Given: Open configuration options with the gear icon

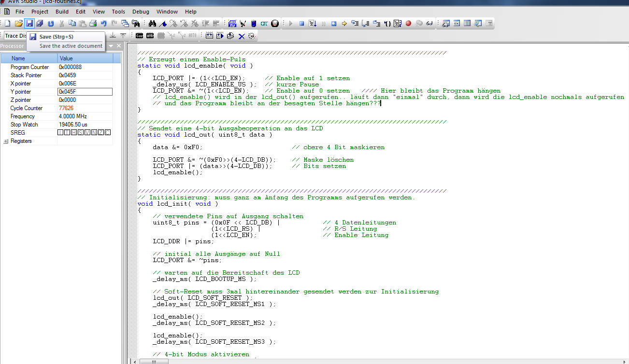Looking at the screenshot, I should coord(251,35).
